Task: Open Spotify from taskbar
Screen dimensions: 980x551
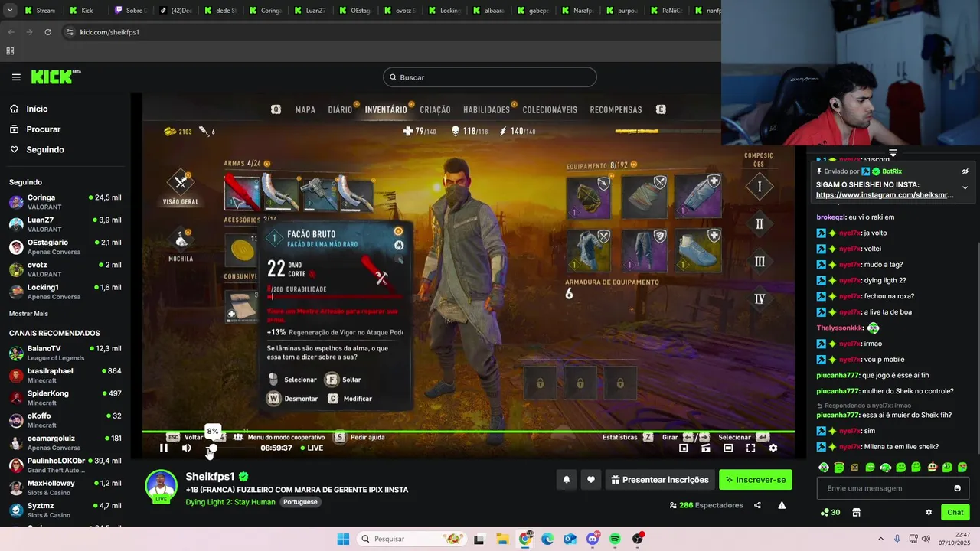Action: click(x=616, y=539)
